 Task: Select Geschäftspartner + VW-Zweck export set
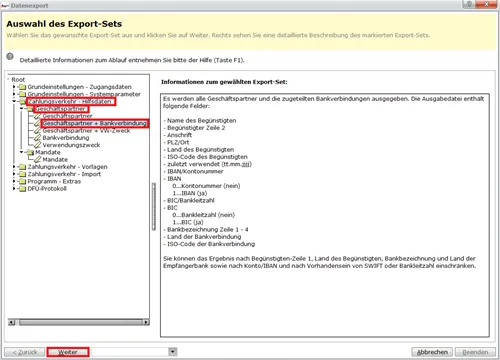pos(86,131)
